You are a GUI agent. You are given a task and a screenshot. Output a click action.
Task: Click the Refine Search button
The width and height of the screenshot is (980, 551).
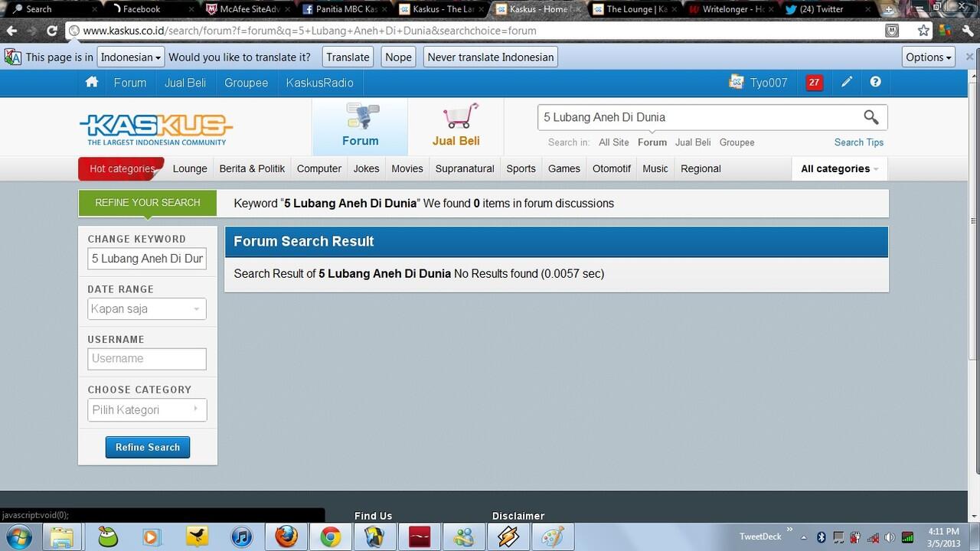point(148,448)
